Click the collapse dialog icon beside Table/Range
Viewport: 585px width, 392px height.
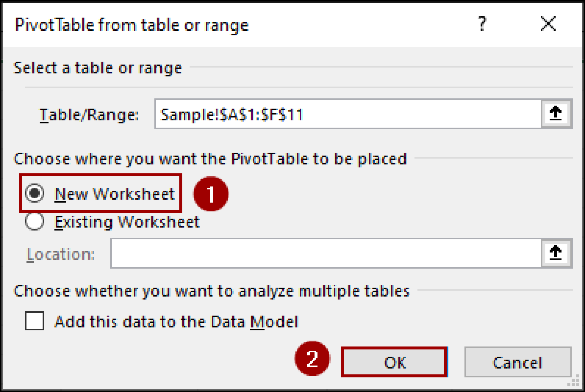pos(556,114)
